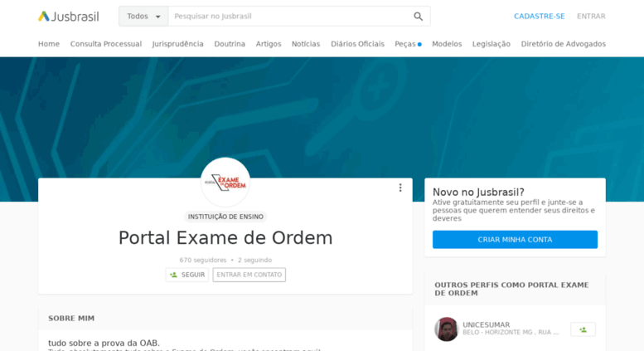644x351 pixels.
Task: Click CRIAR MINHA CONTA button
Action: pos(515,240)
